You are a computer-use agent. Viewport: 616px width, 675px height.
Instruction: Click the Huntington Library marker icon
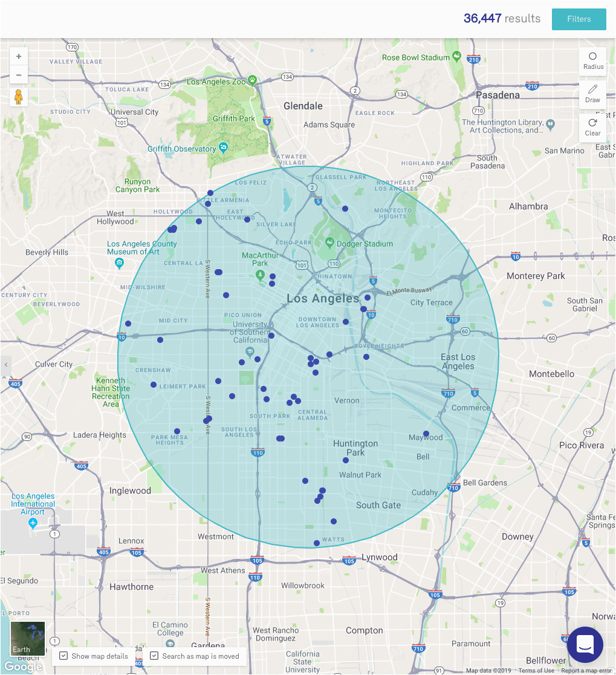coord(551,125)
